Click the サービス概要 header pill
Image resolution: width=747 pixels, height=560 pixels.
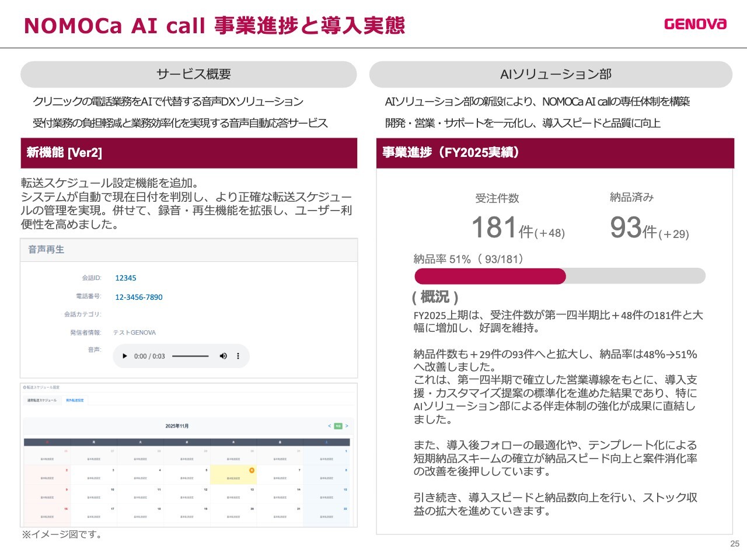[189, 75]
